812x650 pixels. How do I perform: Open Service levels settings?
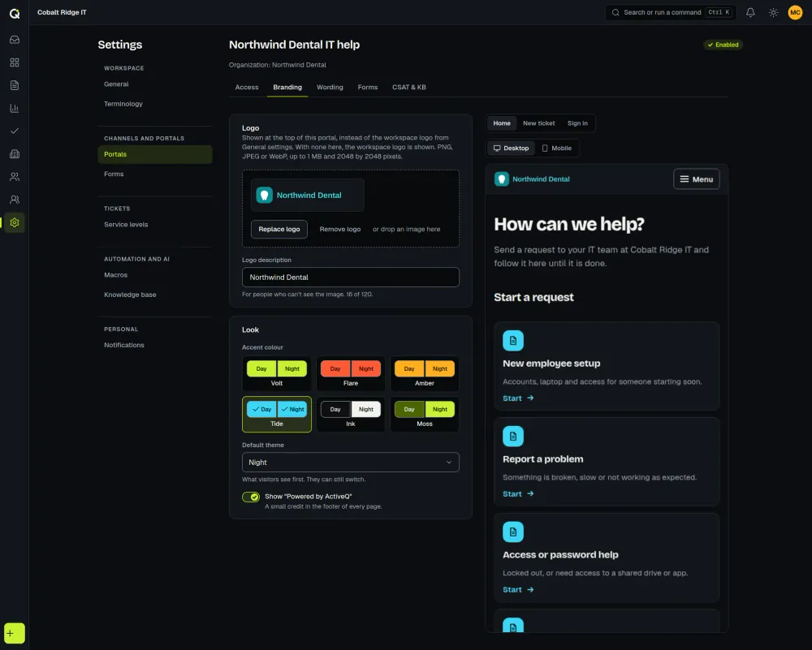155,225
